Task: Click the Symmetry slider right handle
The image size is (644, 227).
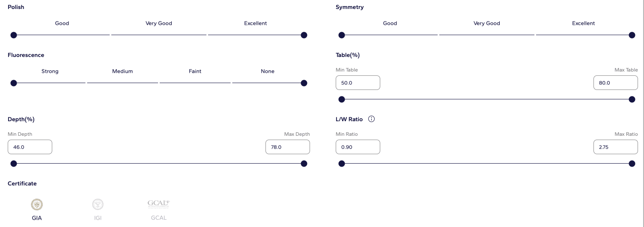Action: tap(632, 35)
